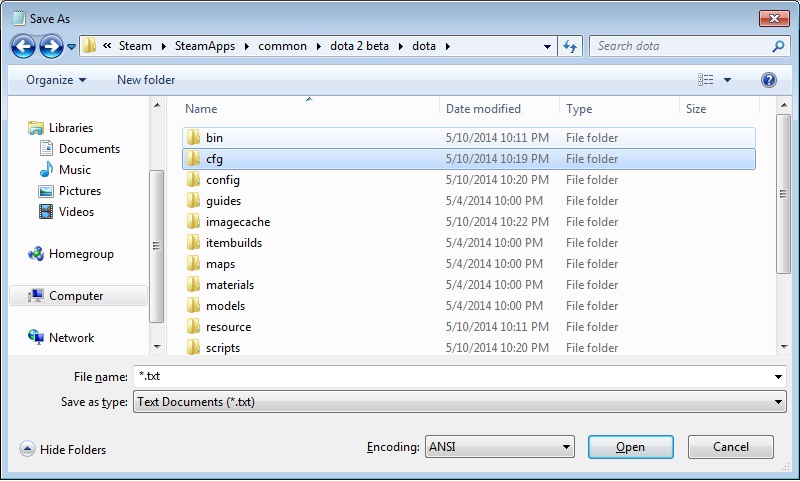Viewport: 800px width, 481px height.
Task: Click file list scrollbar down arrow
Action: click(784, 347)
